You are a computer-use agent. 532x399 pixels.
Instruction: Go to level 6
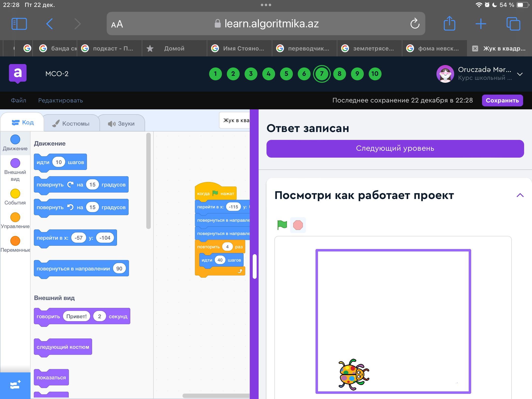tap(304, 74)
